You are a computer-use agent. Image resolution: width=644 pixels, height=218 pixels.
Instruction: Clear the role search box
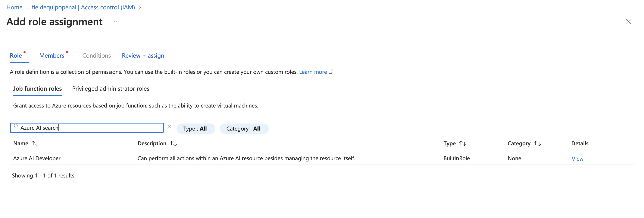pyautogui.click(x=169, y=127)
